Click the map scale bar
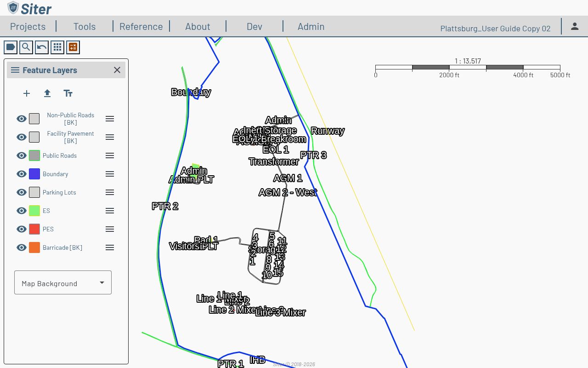 [x=468, y=68]
